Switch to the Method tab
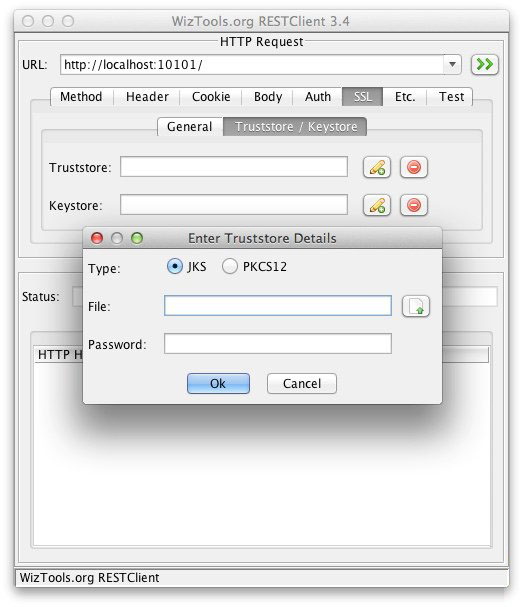This screenshot has width=523, height=607. 81,96
